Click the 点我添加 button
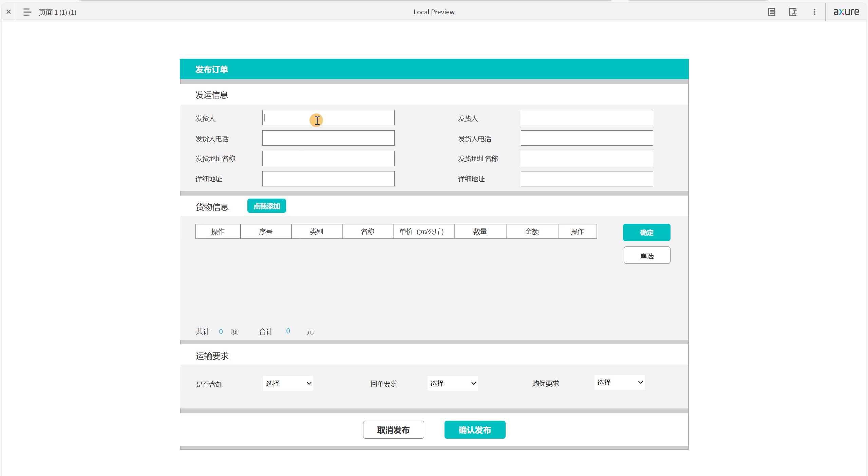 [266, 206]
